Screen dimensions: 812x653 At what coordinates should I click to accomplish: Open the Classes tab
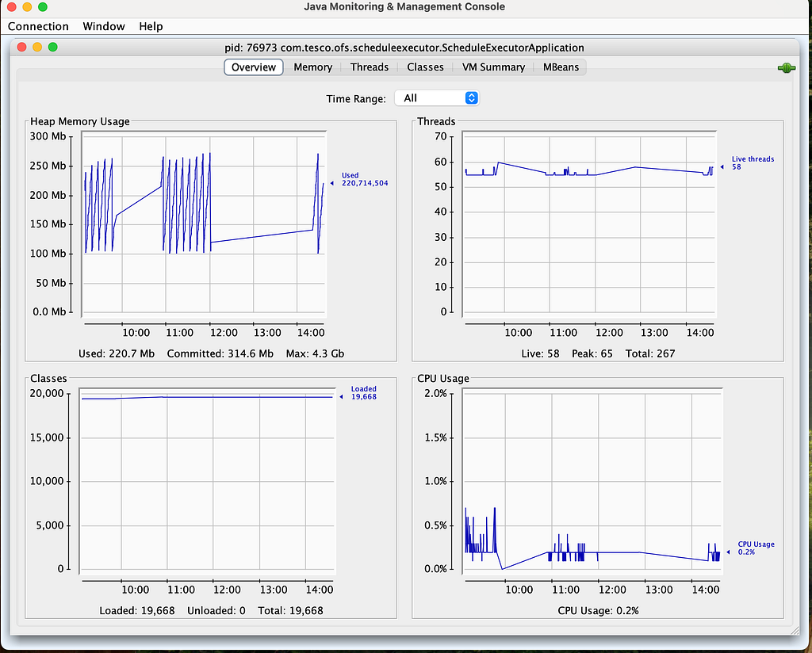coord(425,67)
